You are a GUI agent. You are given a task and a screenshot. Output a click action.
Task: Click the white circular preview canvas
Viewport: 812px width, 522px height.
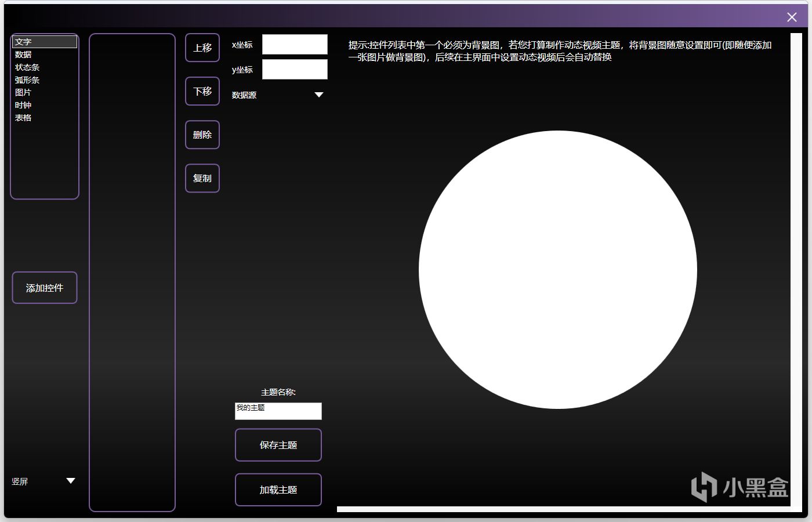click(x=558, y=270)
